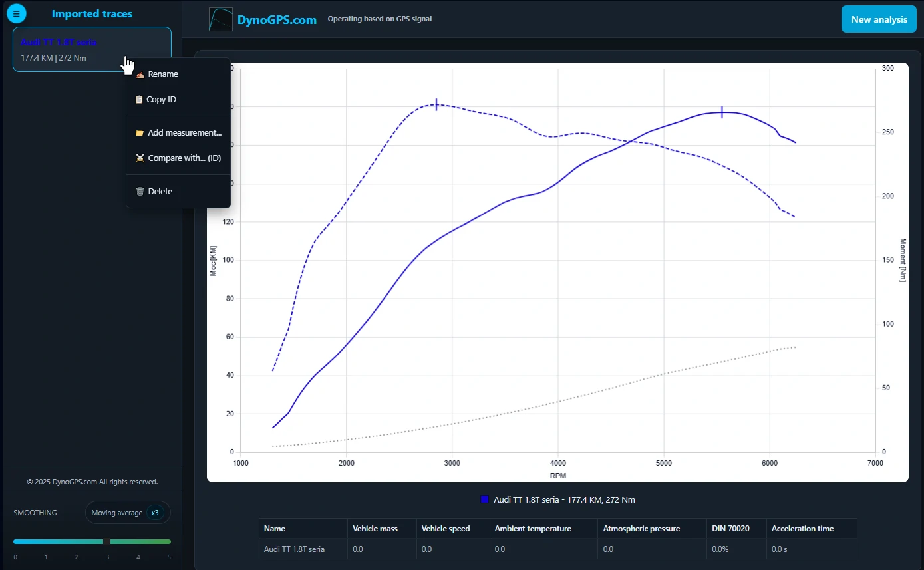Open the DynoGPS.com title link
Image resolution: width=924 pixels, height=570 pixels.
coord(277,20)
